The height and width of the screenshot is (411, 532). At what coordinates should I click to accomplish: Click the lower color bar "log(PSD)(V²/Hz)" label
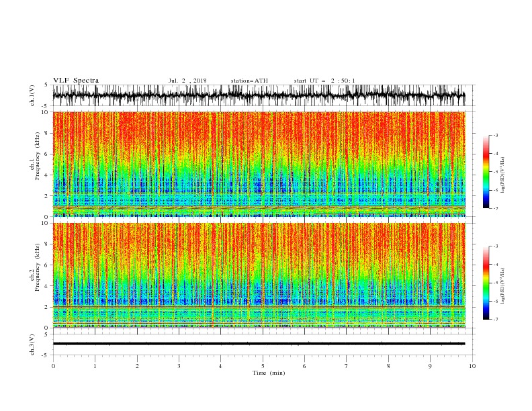coord(503,287)
